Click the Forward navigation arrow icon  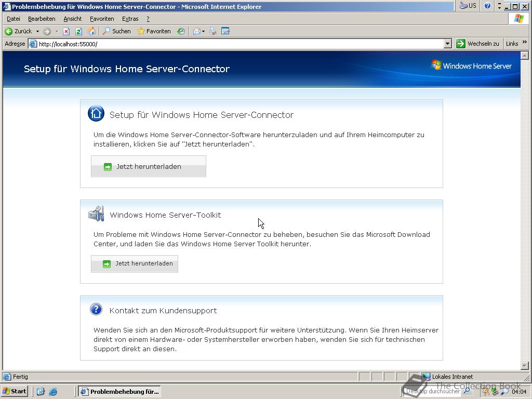[x=47, y=31]
